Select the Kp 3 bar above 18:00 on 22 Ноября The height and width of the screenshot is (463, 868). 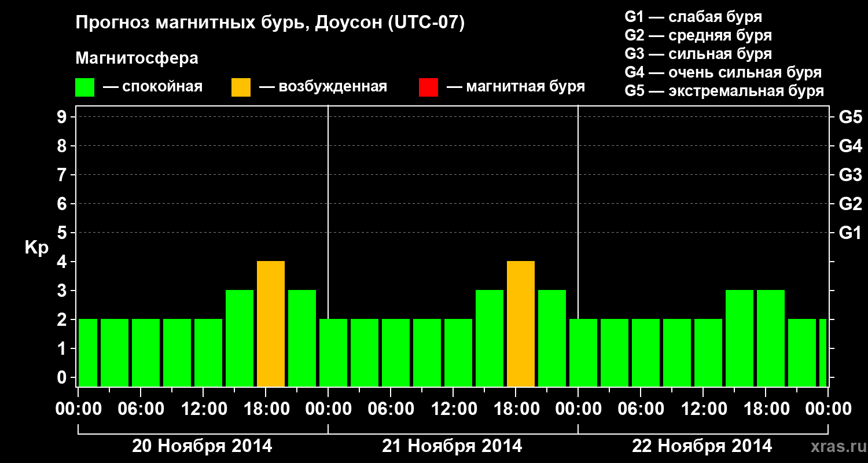pyautogui.click(x=771, y=339)
